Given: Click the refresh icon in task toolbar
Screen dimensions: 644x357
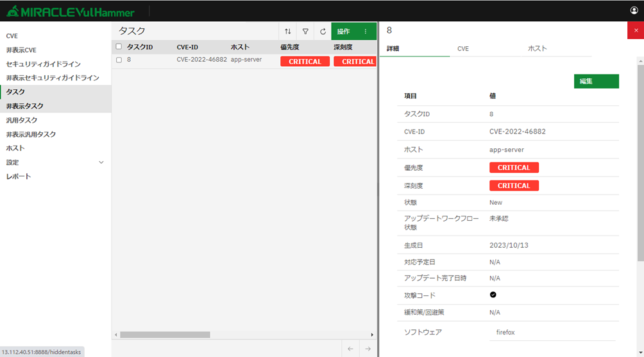Looking at the screenshot, I should pos(323,31).
